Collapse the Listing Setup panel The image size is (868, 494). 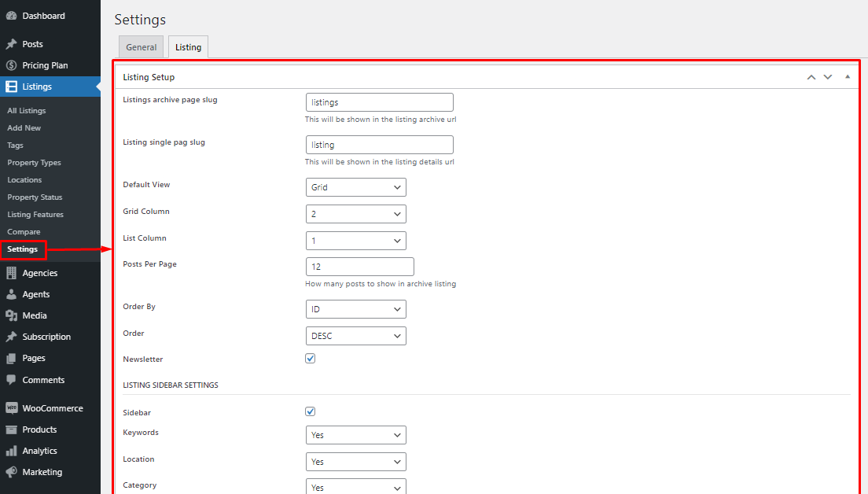click(848, 76)
